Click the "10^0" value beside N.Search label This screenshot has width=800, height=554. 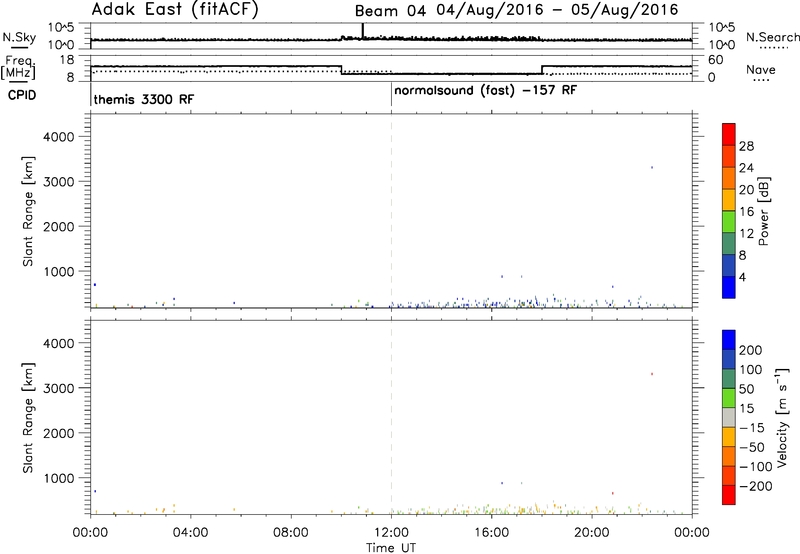tap(721, 45)
